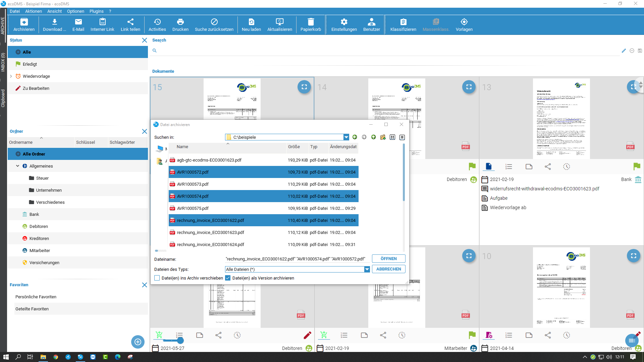Screen dimensions: 644x362
Task: Expand the Wiedervorlage status item
Action: (x=11, y=76)
